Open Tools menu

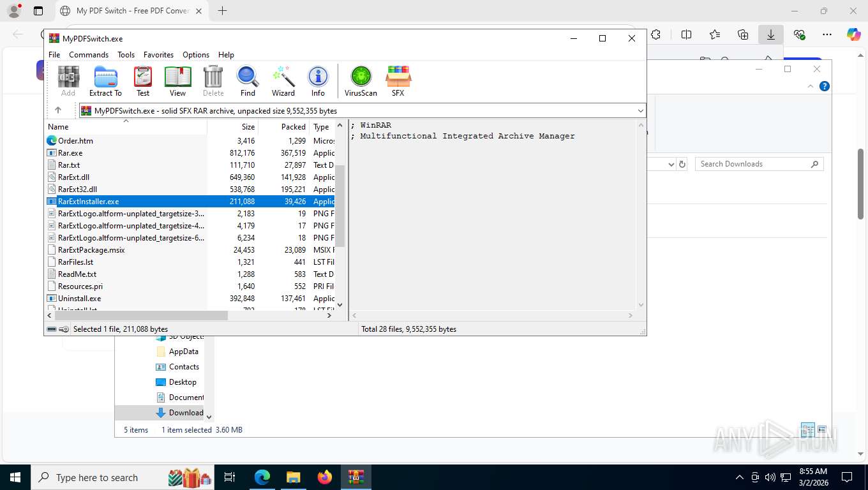click(126, 55)
